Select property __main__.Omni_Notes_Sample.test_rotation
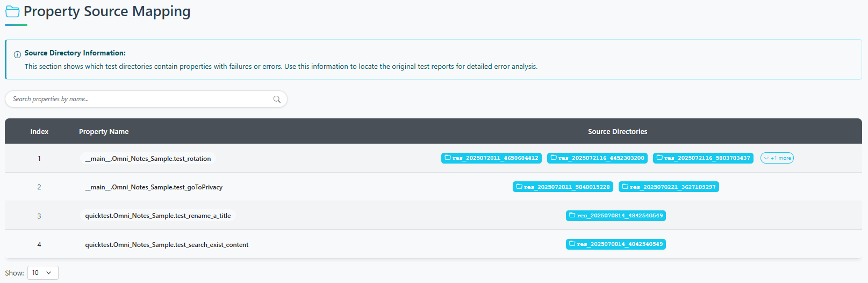The width and height of the screenshot is (868, 283). coord(148,159)
